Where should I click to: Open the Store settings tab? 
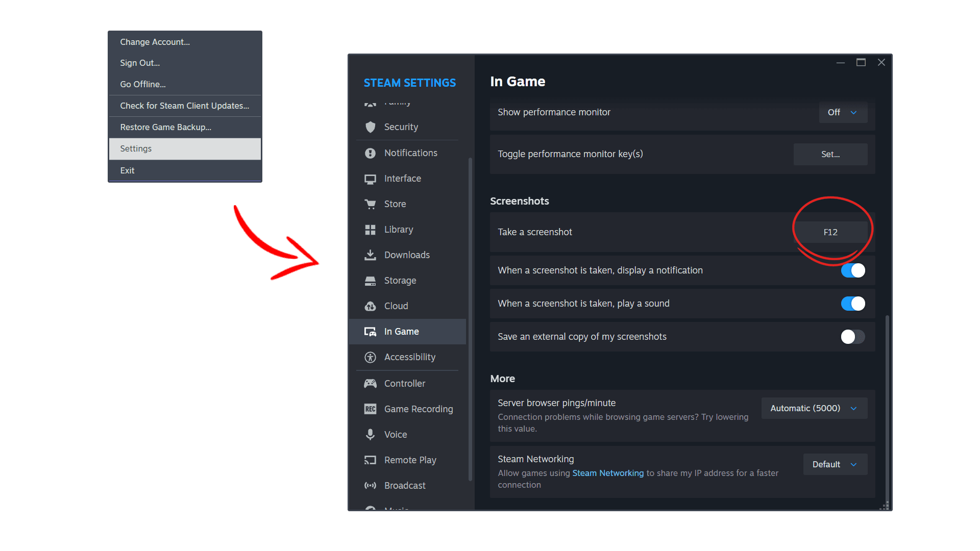(407, 204)
